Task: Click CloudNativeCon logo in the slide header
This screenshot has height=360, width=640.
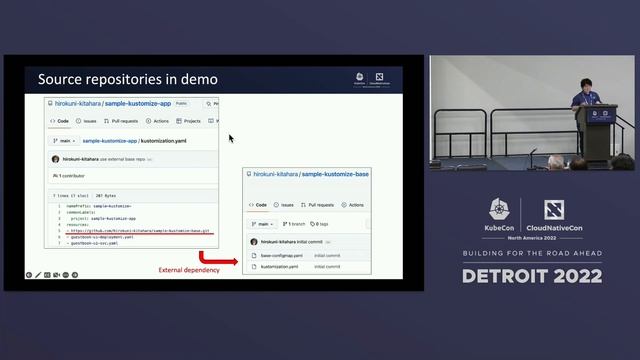Action: [380, 79]
